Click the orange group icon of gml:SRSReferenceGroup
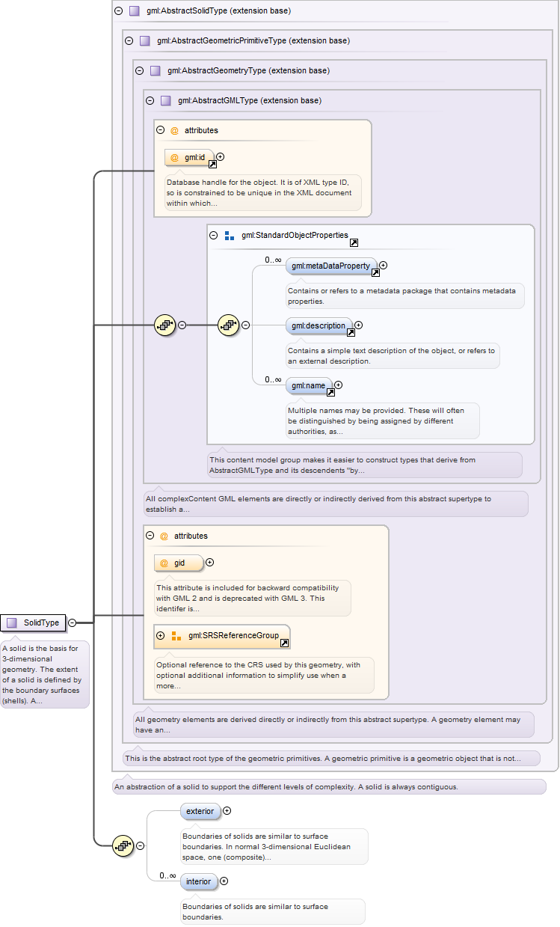This screenshot has width=560, height=927. [x=176, y=636]
